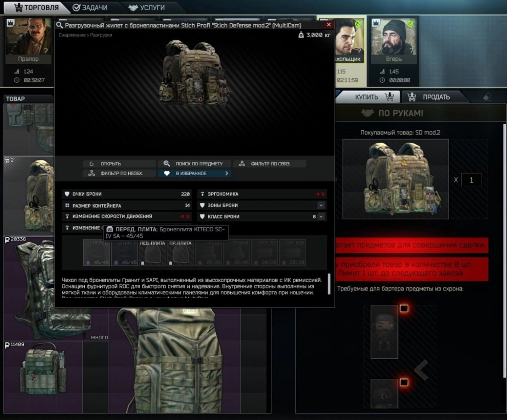Click the item description scrollbar

tap(329, 284)
